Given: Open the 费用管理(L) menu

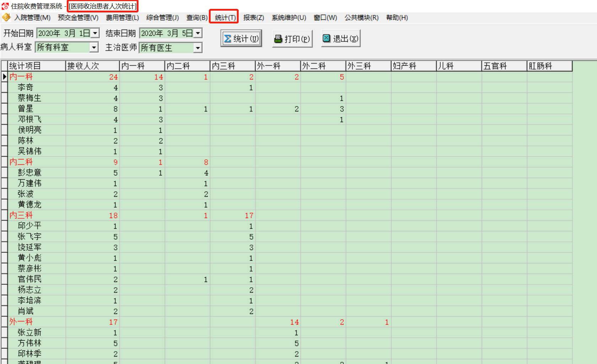Looking at the screenshot, I should 123,18.
